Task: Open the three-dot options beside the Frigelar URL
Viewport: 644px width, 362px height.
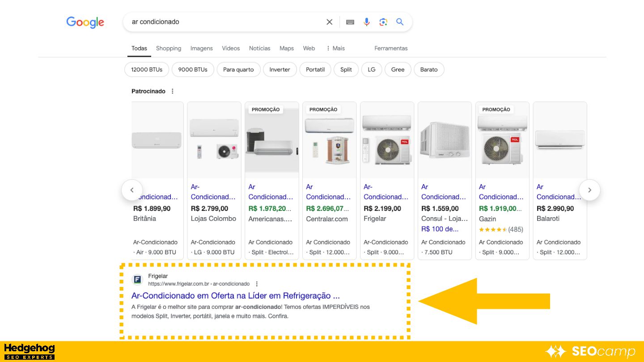Action: (x=257, y=284)
